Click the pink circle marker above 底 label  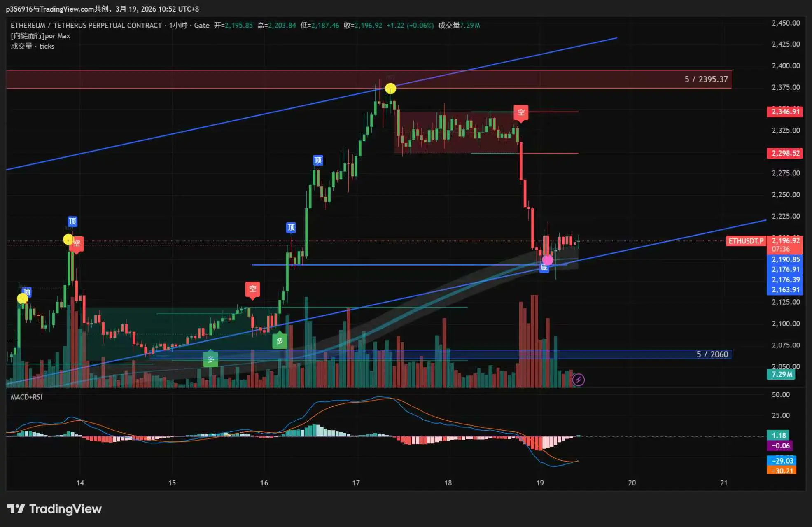click(548, 260)
